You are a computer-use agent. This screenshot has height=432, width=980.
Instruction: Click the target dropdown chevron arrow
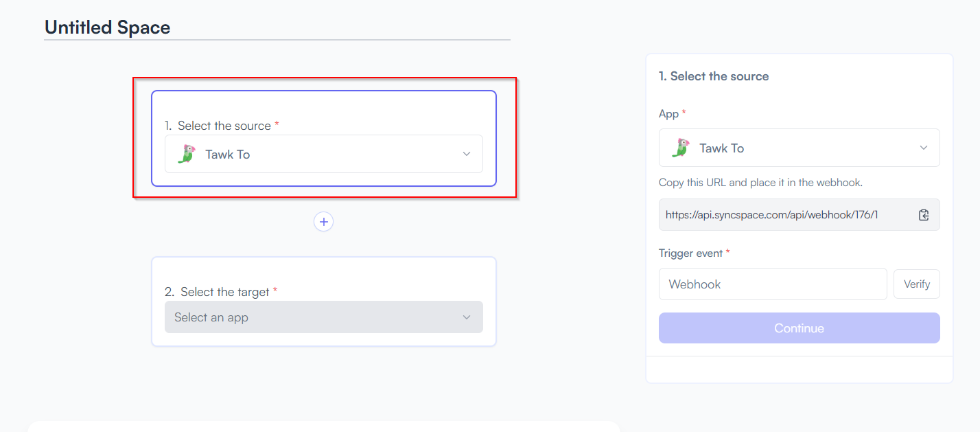(x=467, y=317)
